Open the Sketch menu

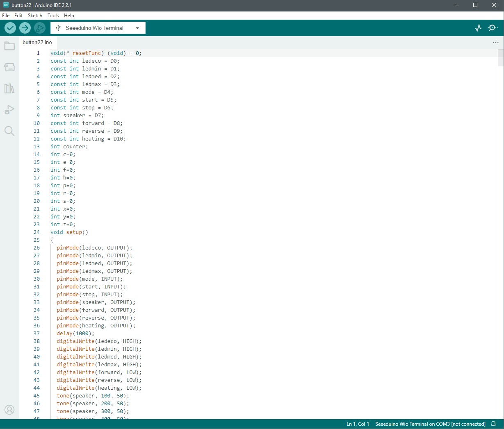[35, 16]
